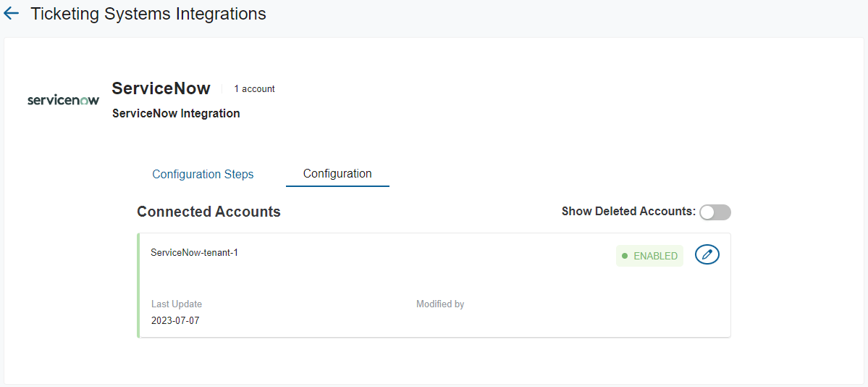Select the Configuration tab
868x387 pixels.
click(337, 174)
